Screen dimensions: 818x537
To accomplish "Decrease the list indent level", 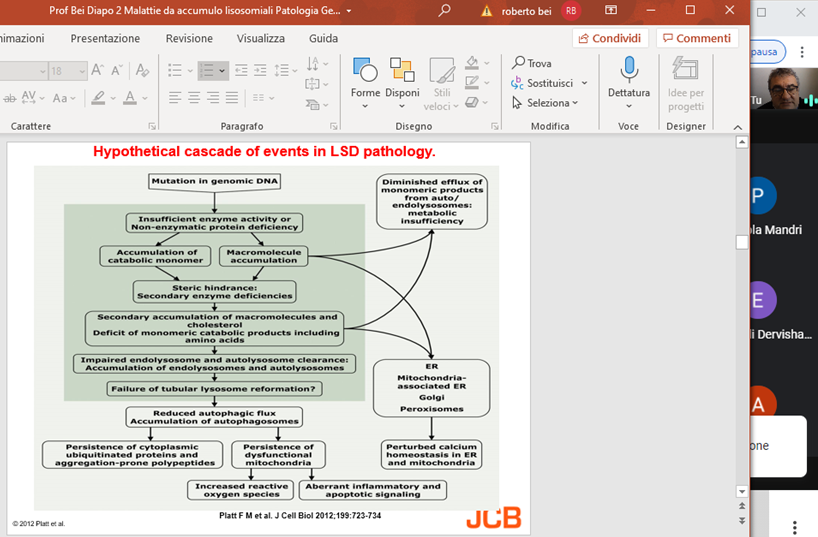I will click(241, 70).
